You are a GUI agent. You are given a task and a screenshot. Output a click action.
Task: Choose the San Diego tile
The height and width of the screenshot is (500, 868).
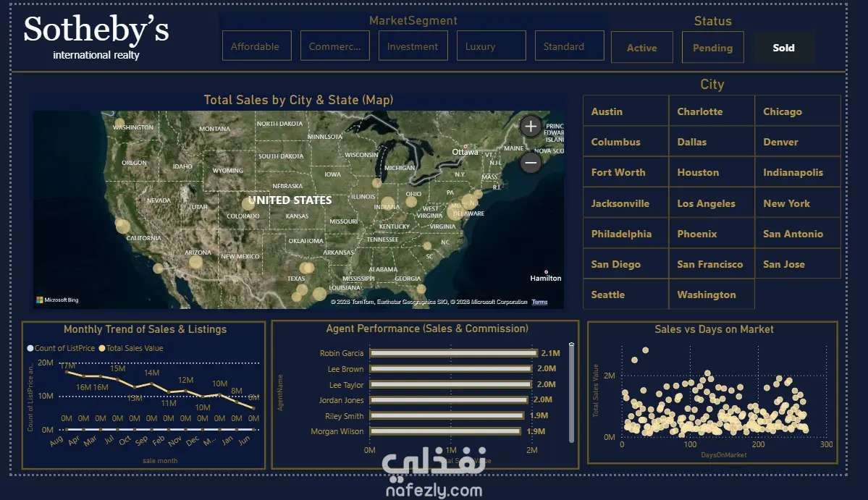click(x=625, y=264)
